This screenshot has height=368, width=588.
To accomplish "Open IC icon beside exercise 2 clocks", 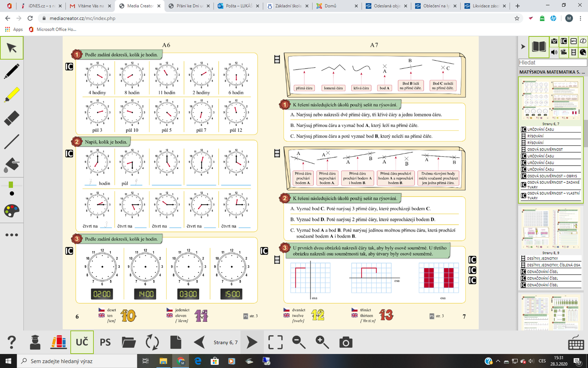I will click(69, 153).
